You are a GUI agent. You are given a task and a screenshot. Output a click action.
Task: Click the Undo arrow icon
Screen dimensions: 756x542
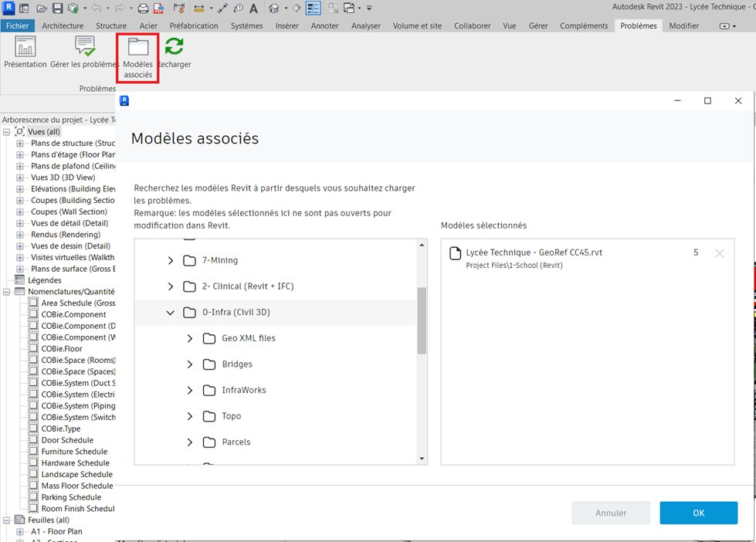pos(97,8)
